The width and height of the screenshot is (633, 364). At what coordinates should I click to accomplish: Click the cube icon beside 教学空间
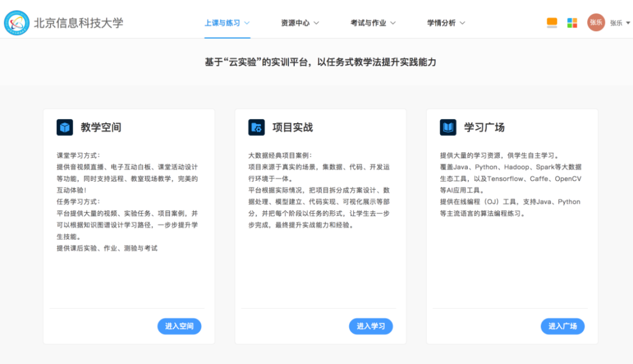(x=64, y=127)
